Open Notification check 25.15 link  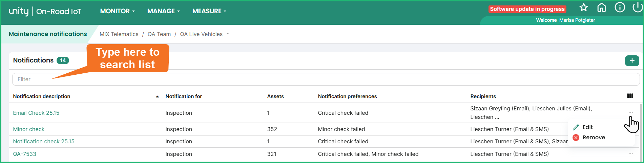click(x=44, y=142)
